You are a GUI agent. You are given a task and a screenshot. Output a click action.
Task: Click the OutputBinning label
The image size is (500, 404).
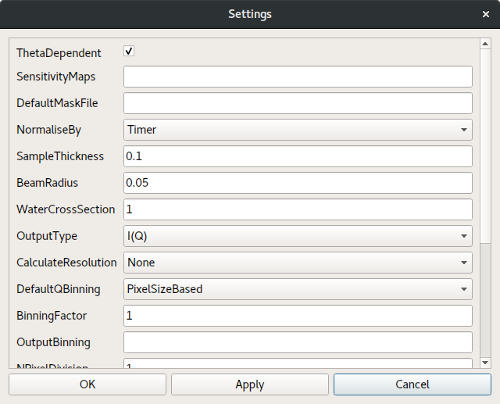pyautogui.click(x=53, y=342)
